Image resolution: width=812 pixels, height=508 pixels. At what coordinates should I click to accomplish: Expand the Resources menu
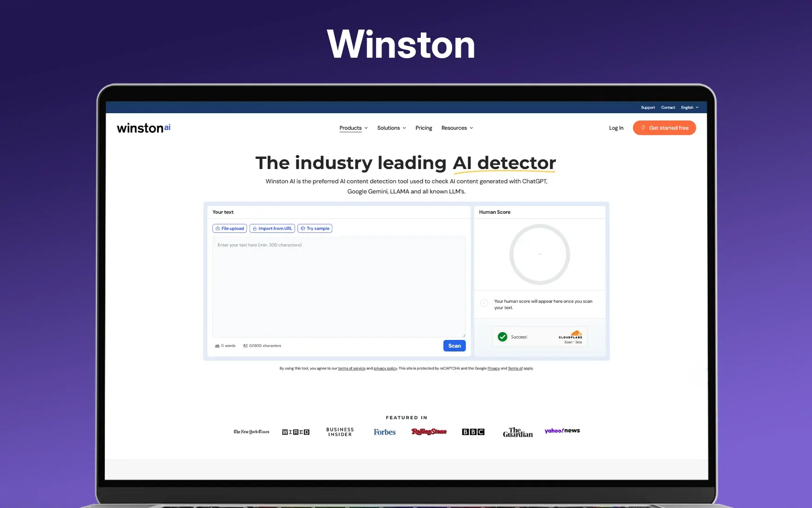457,128
